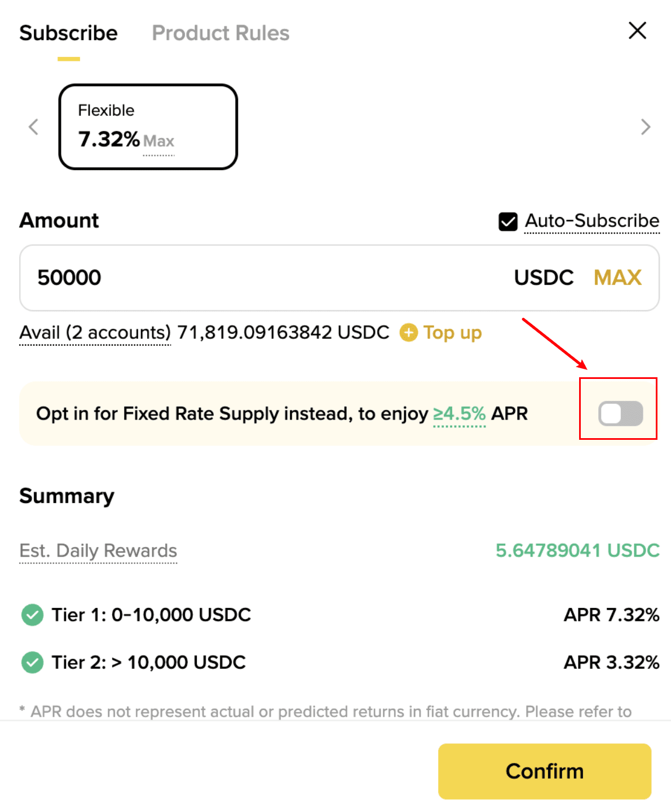Click the Tier 1 green checkmark icon

point(32,615)
